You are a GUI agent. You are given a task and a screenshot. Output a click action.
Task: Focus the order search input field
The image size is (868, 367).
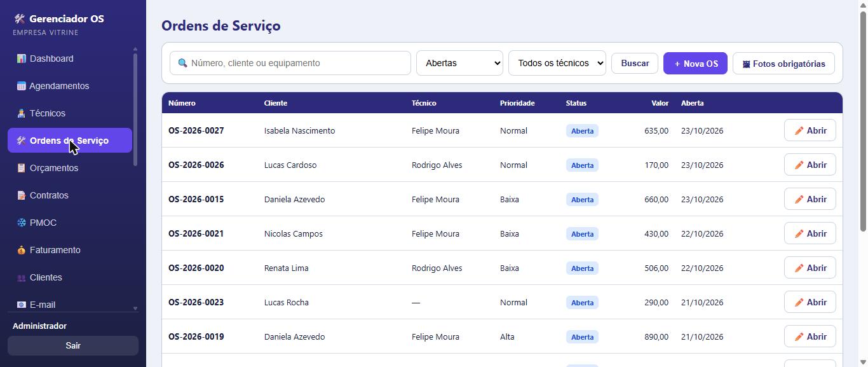coord(290,63)
